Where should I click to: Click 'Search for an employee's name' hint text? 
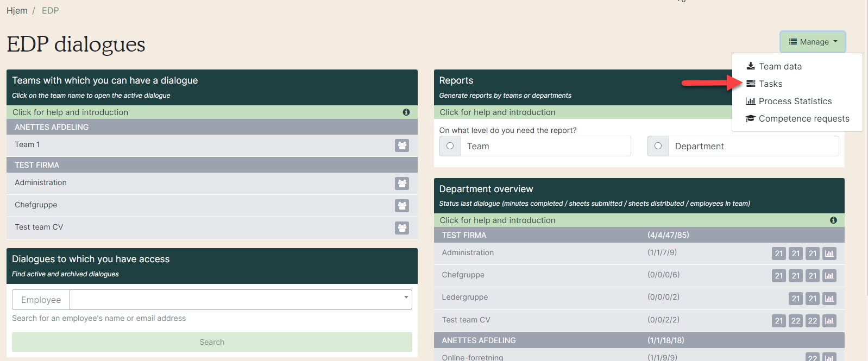tap(99, 318)
